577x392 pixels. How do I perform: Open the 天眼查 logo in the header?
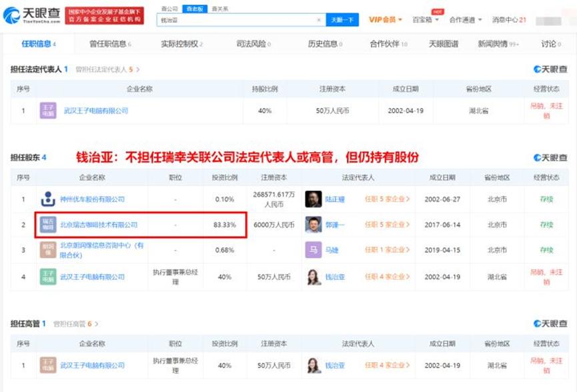(x=31, y=15)
